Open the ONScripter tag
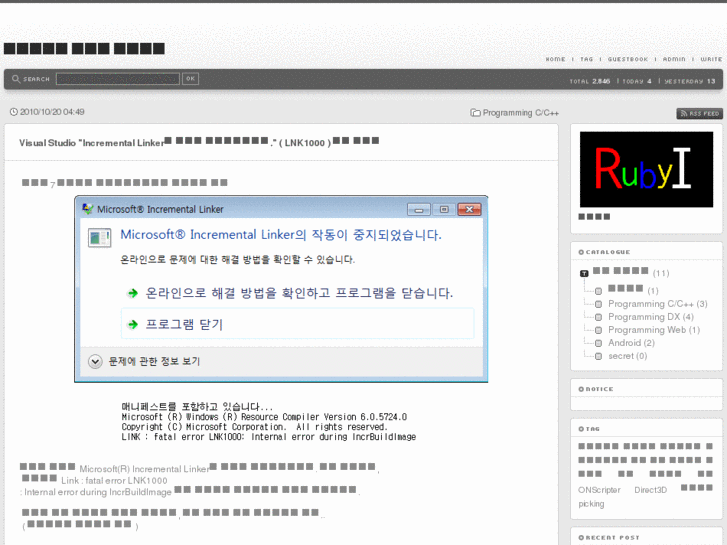Viewport: 727px width, 545px height. (599, 490)
